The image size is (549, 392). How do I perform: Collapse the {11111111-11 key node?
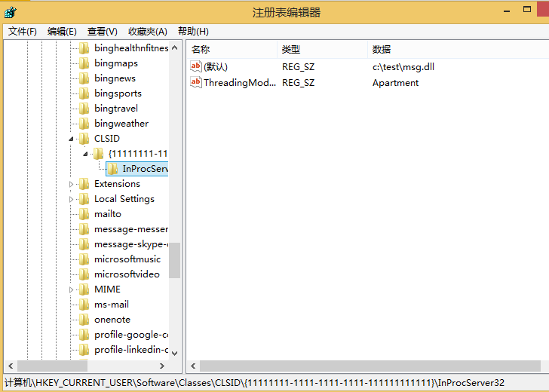(85, 154)
